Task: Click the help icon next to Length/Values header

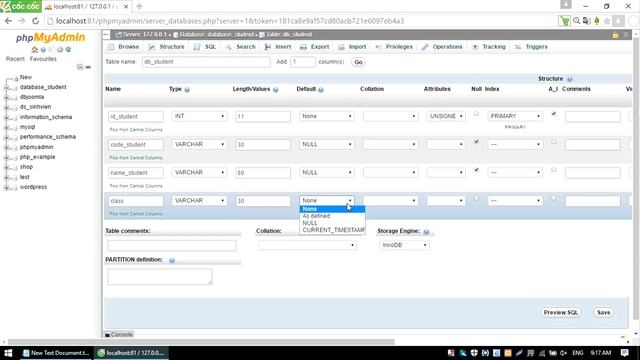Action: (276, 90)
